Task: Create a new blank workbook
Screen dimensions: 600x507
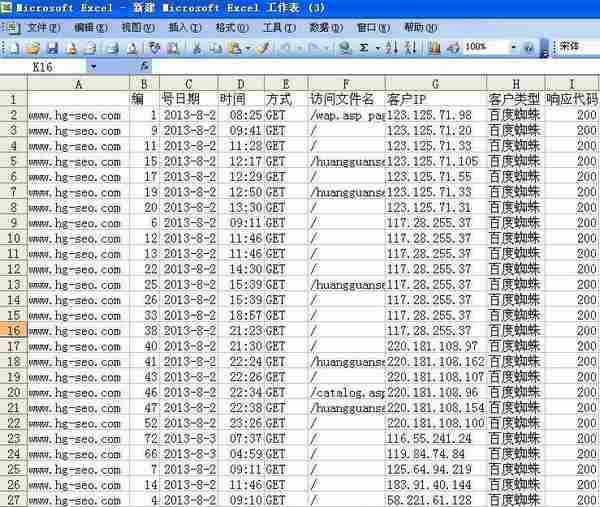Action: [x=15, y=47]
